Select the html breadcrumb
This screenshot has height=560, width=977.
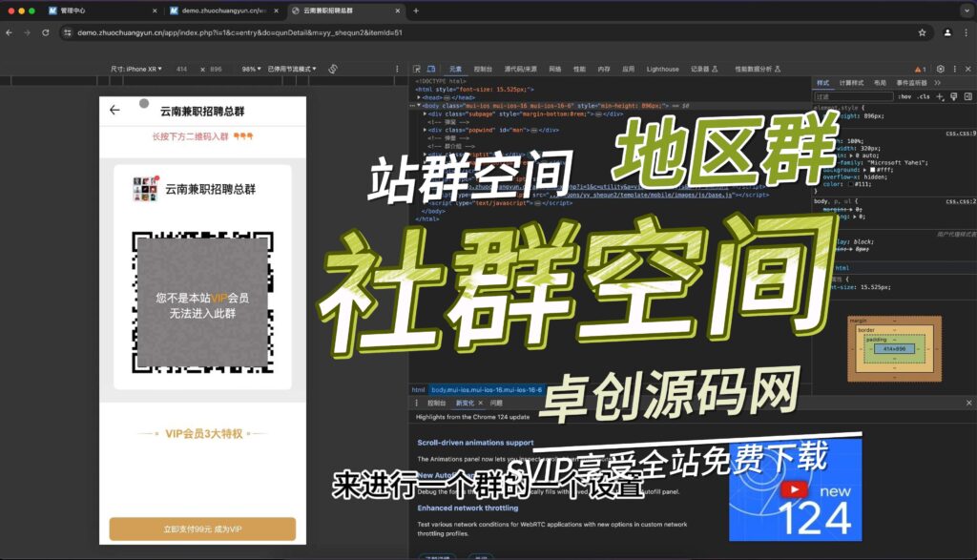(418, 390)
